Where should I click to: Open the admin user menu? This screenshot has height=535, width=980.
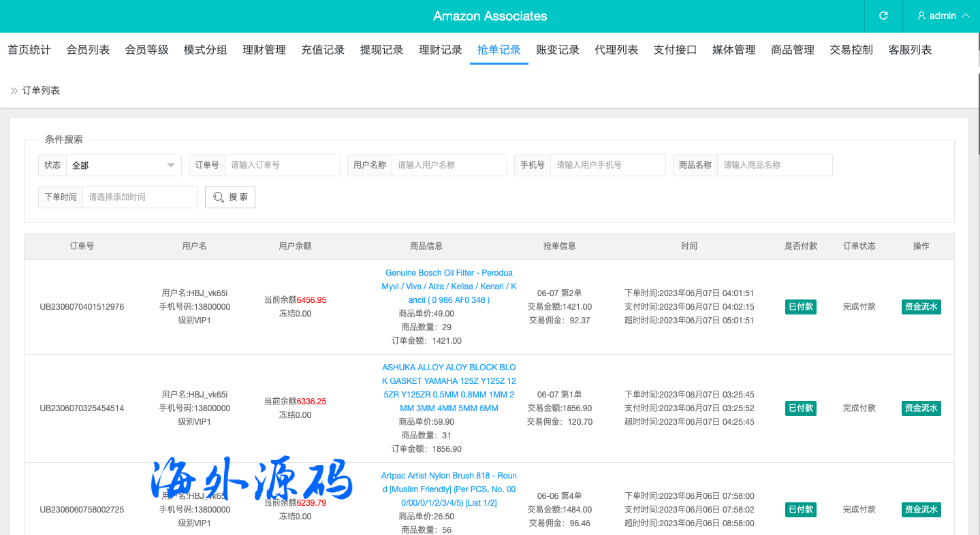[x=943, y=16]
